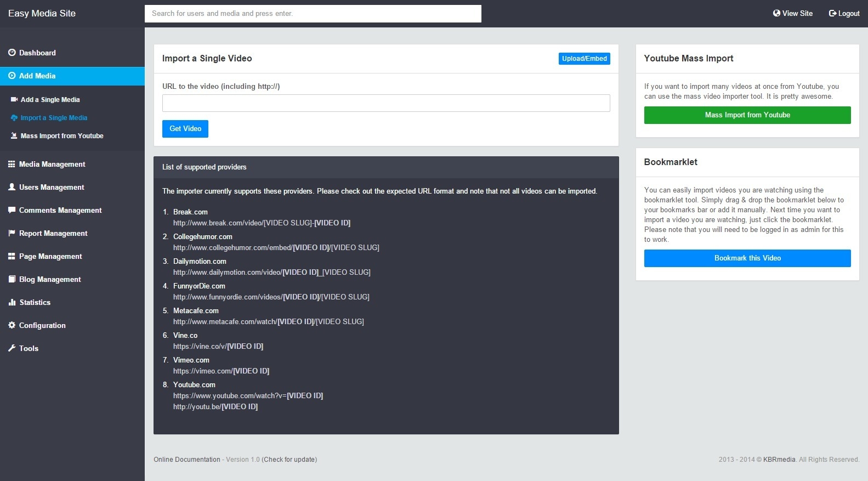Viewport: 868px width, 481px height.
Task: Click the KBRmedia footer link
Action: (x=779, y=460)
